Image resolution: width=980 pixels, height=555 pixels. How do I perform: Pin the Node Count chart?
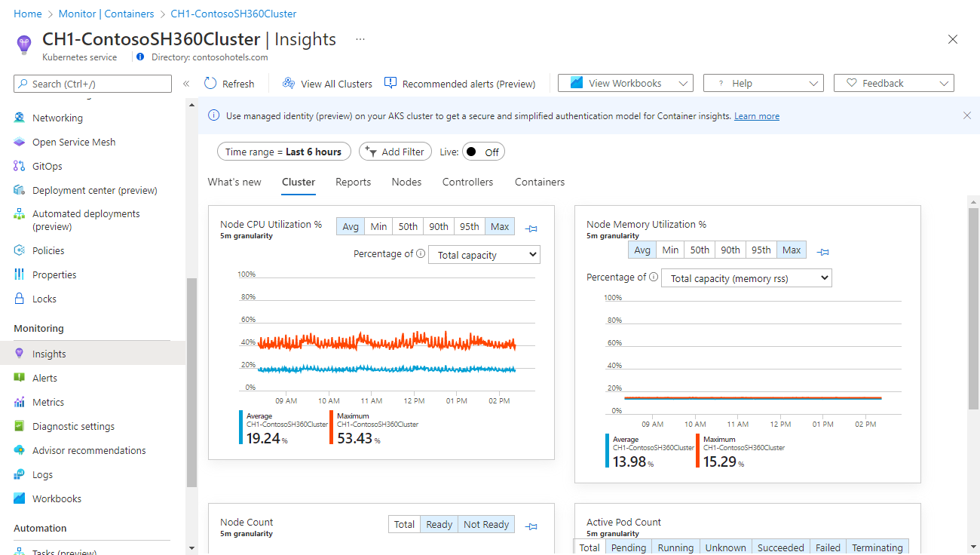531,526
